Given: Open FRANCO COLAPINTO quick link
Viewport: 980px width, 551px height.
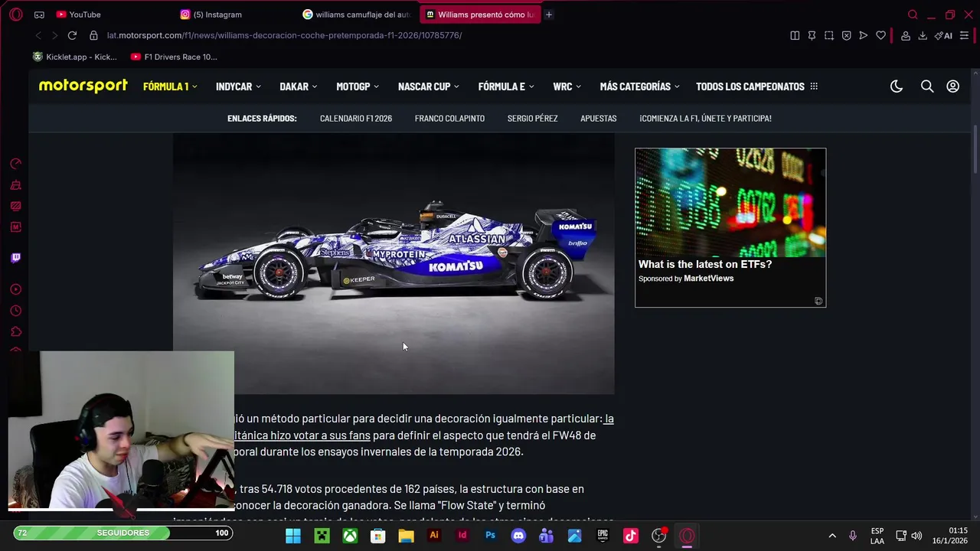Looking at the screenshot, I should coord(449,119).
